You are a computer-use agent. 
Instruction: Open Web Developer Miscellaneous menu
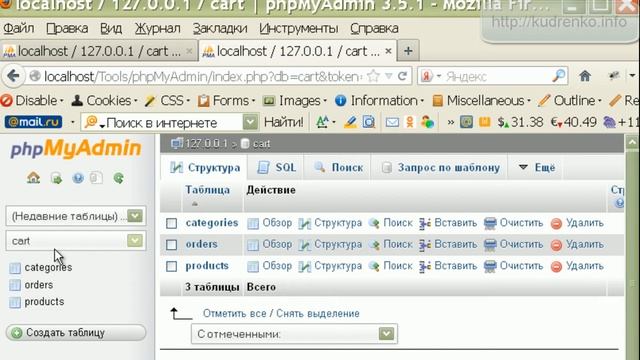pos(481,100)
